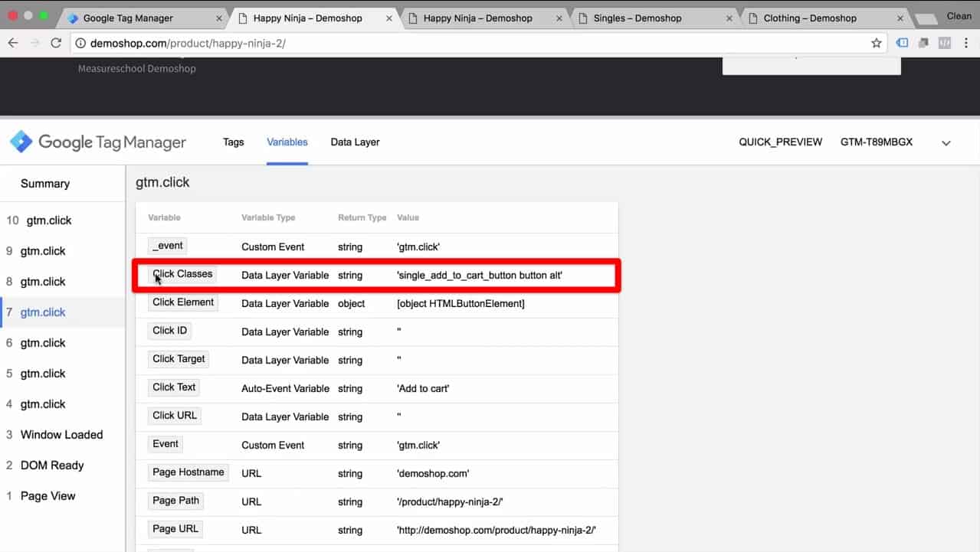This screenshot has width=980, height=552.
Task: Switch to the Tags tab in the debug panel
Action: tap(233, 142)
